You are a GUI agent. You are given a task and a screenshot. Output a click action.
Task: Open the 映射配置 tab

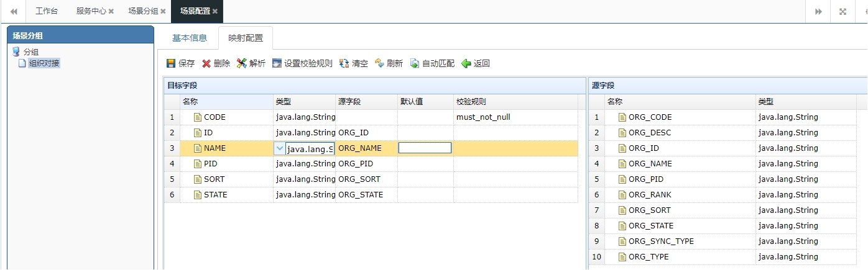[246, 38]
